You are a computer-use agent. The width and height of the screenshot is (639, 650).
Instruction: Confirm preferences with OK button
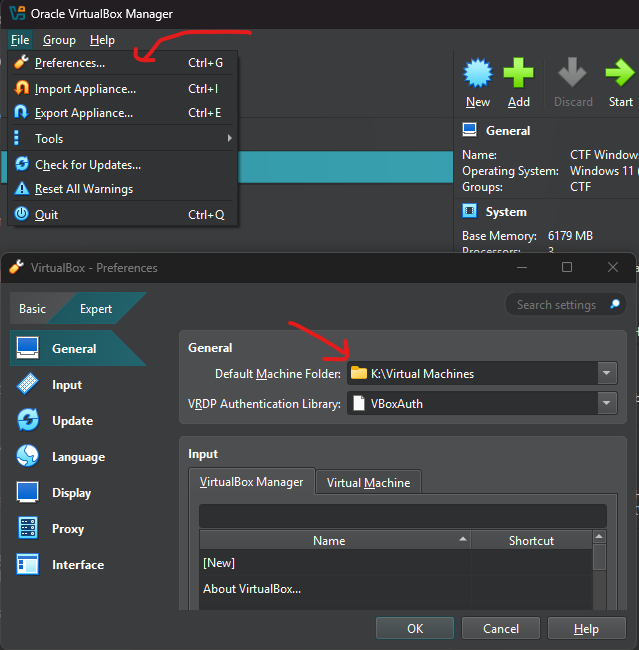(415, 628)
